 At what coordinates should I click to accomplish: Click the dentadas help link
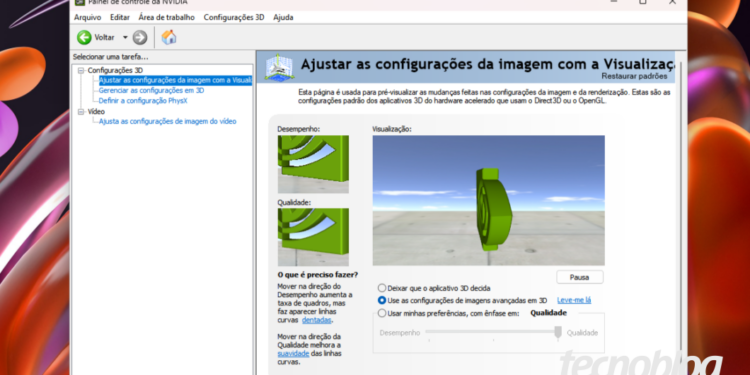click(317, 320)
